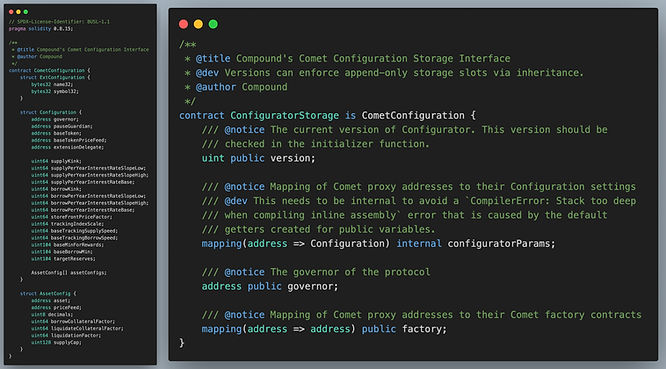Click the comment ending "their Configuration settings"
The height and width of the screenshot is (369, 666).
[419, 187]
